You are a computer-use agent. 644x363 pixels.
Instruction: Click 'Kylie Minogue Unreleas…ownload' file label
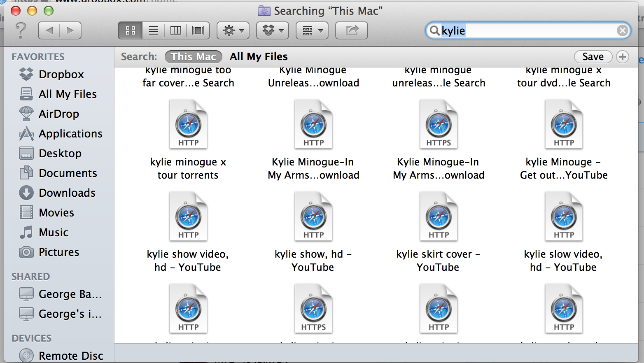(x=313, y=77)
